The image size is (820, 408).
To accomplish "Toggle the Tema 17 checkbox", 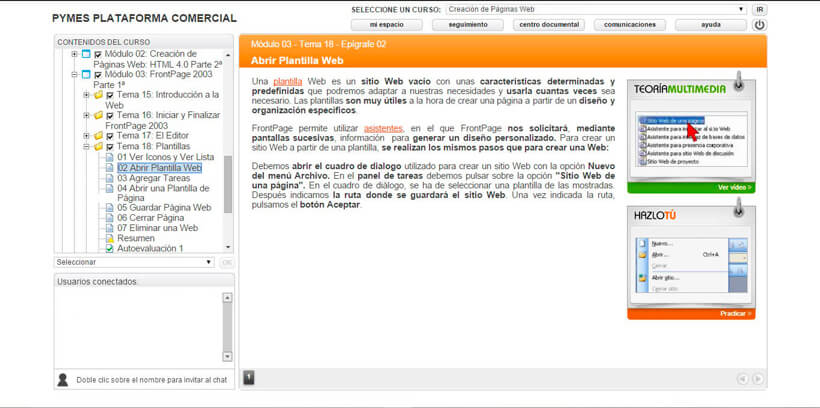I will pos(109,136).
